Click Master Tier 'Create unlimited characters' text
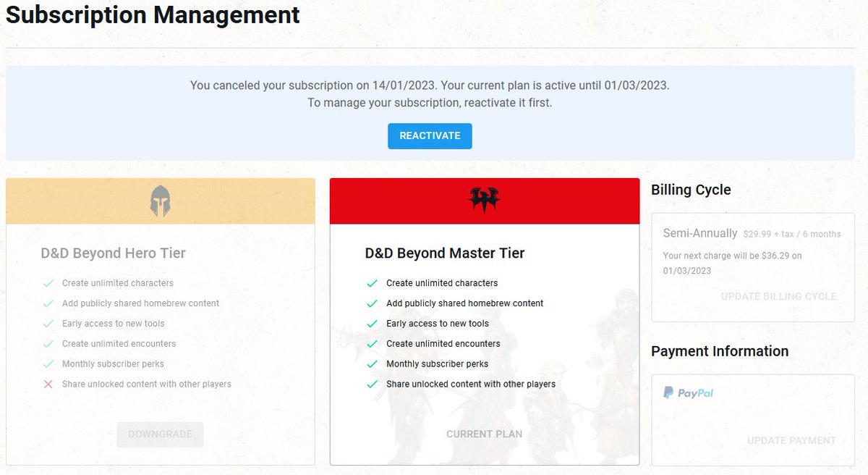 pyautogui.click(x=442, y=283)
